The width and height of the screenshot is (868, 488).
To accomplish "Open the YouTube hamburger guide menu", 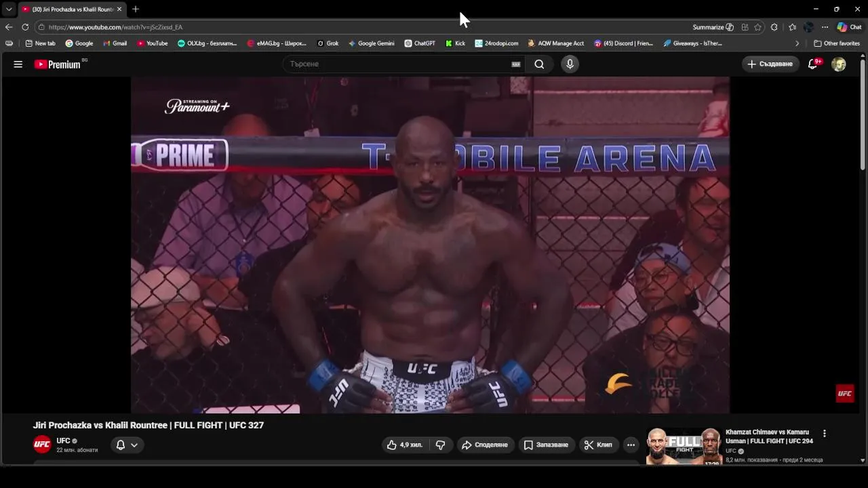I will tap(18, 64).
